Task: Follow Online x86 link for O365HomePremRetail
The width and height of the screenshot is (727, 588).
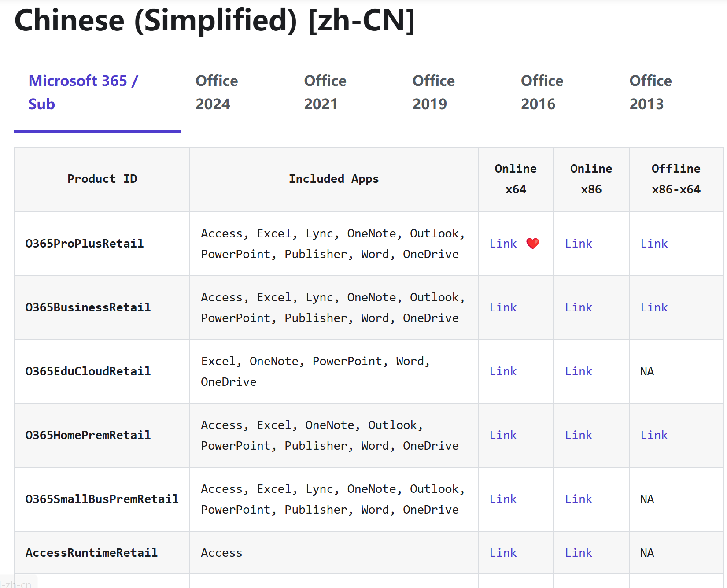Action: pyautogui.click(x=579, y=435)
